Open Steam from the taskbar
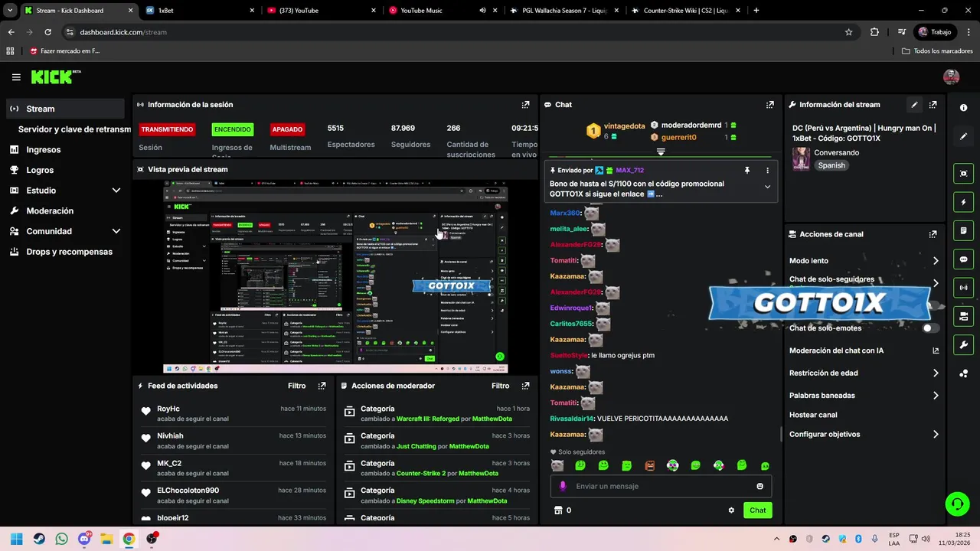Screen dimensions: 980x551 click(39, 539)
